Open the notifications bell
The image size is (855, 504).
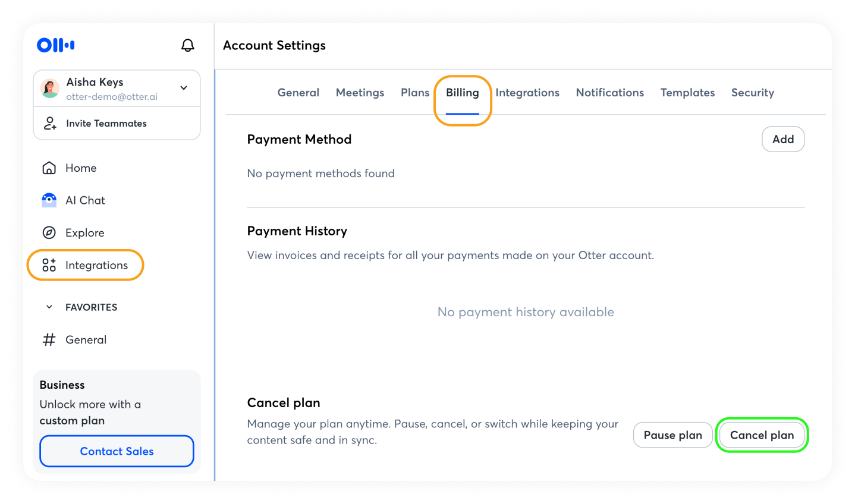coord(187,45)
